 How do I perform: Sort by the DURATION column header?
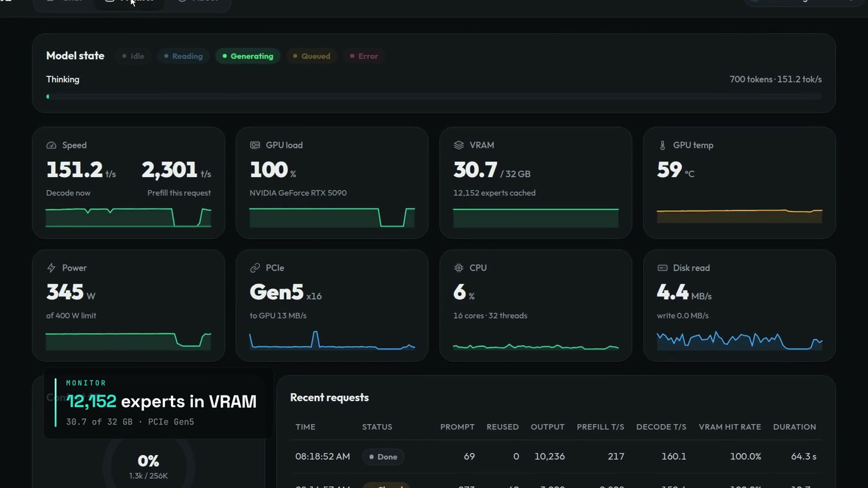pyautogui.click(x=794, y=427)
